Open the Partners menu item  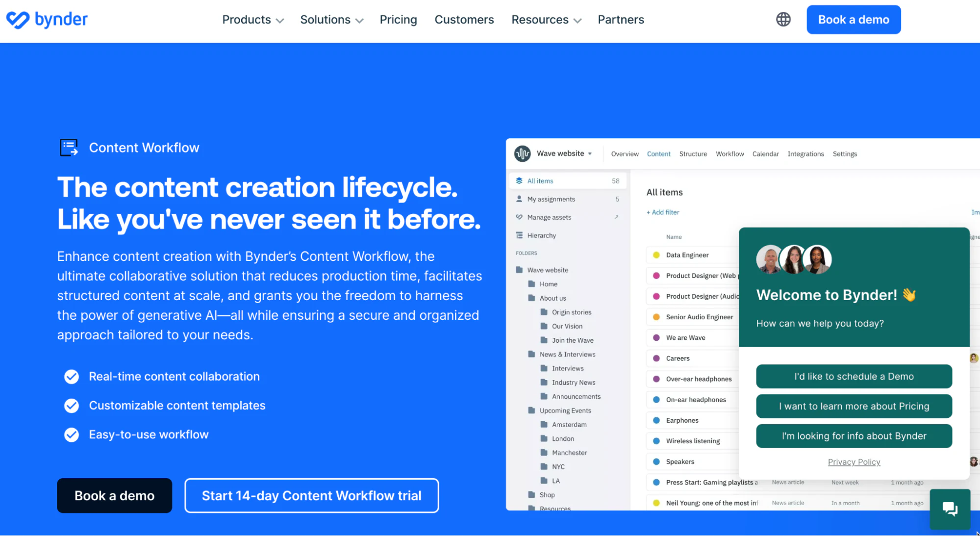click(621, 20)
